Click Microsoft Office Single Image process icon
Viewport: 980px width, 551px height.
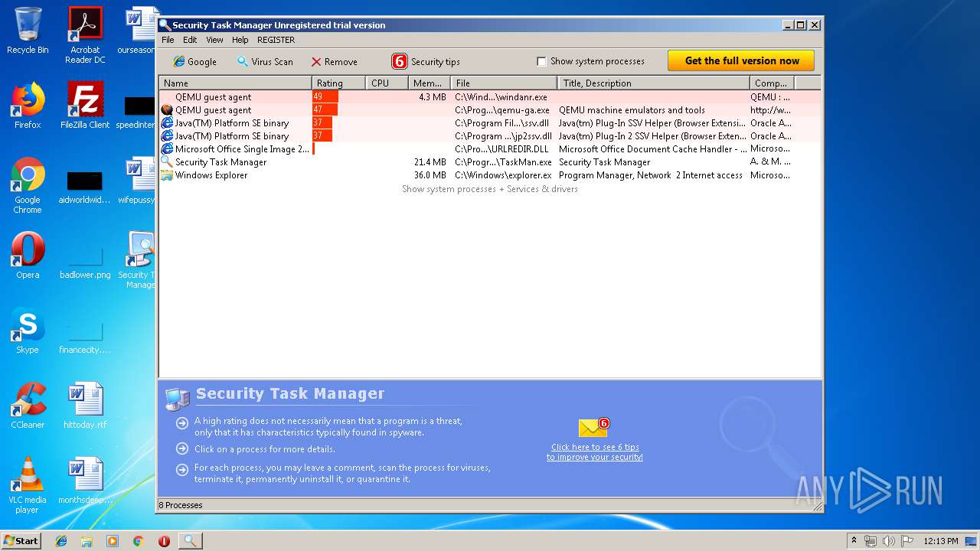[167, 149]
